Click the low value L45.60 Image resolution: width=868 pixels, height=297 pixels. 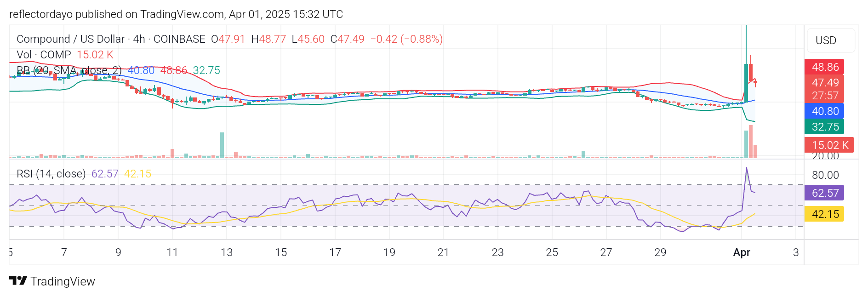[308, 39]
